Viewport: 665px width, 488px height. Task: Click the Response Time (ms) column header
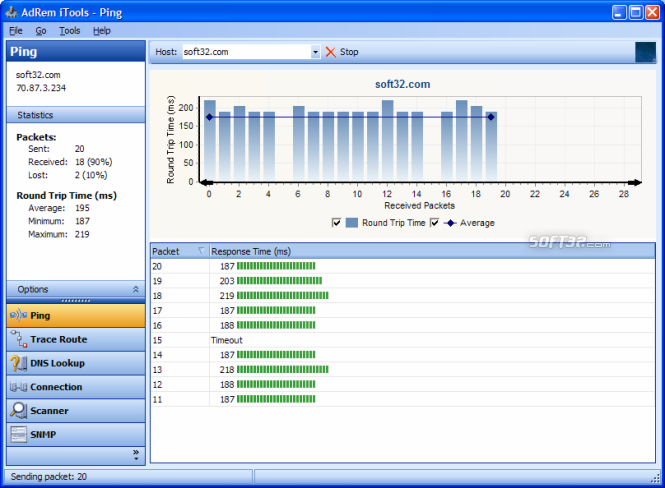(x=432, y=251)
